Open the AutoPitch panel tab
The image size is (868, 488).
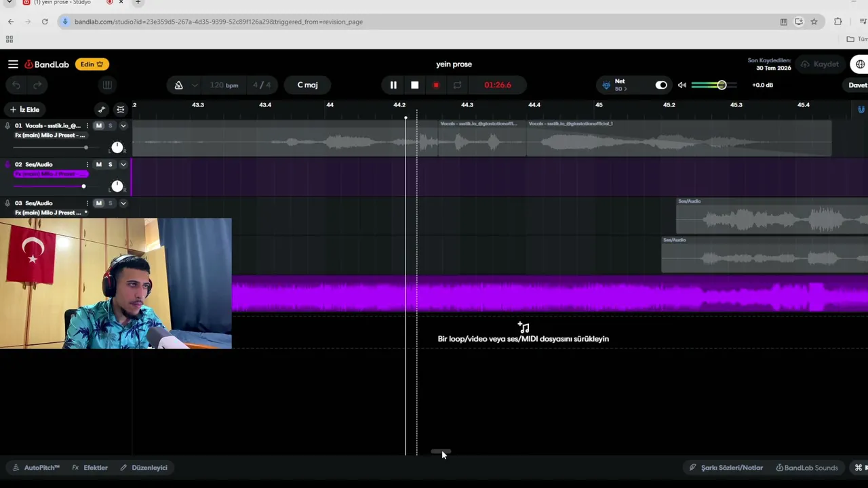point(37,468)
